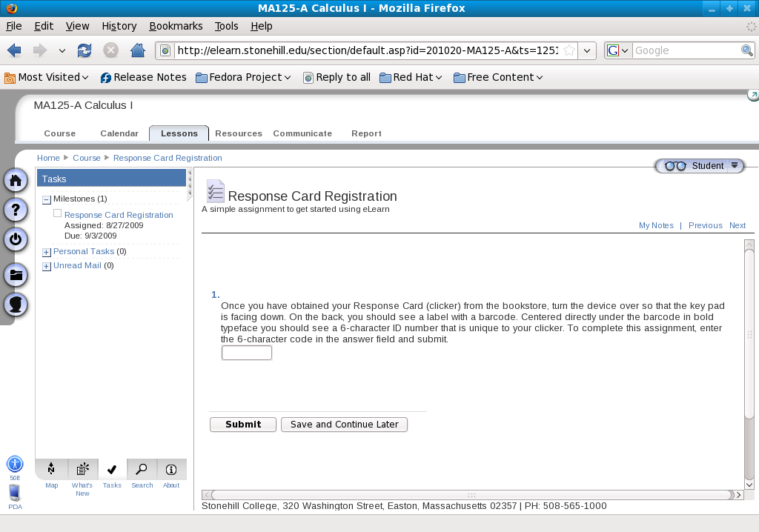Image resolution: width=759 pixels, height=532 pixels.
Task: Click the About info icon
Action: coord(171,469)
